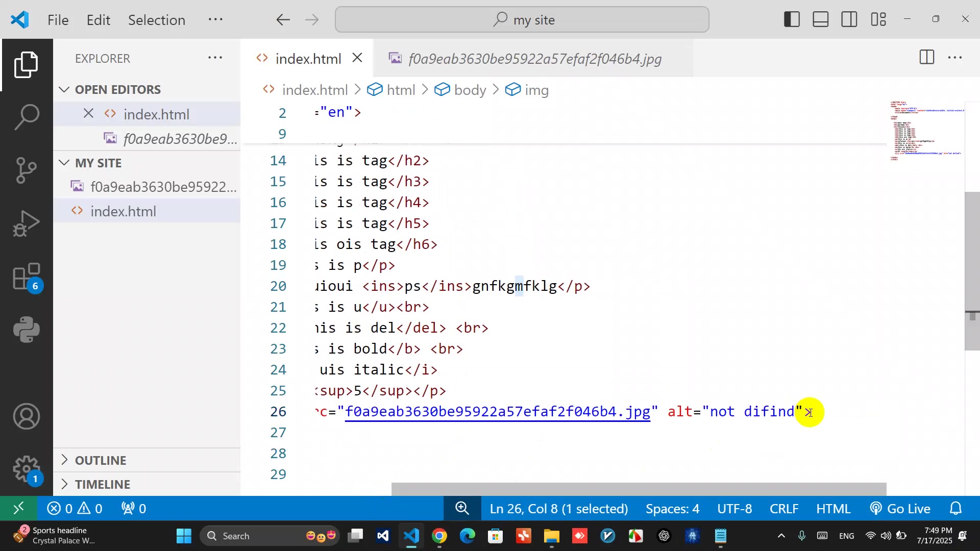This screenshot has width=980, height=551.
Task: Click Go Live in status bar
Action: click(901, 509)
